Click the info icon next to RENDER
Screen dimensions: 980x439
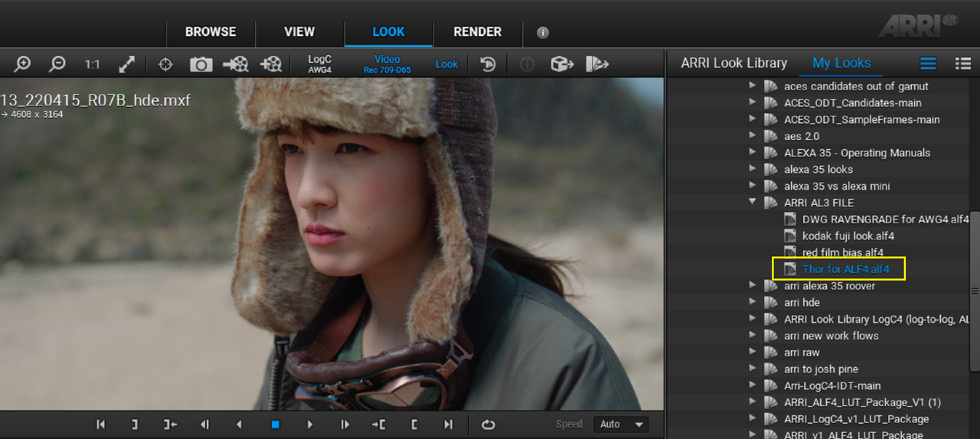click(543, 33)
